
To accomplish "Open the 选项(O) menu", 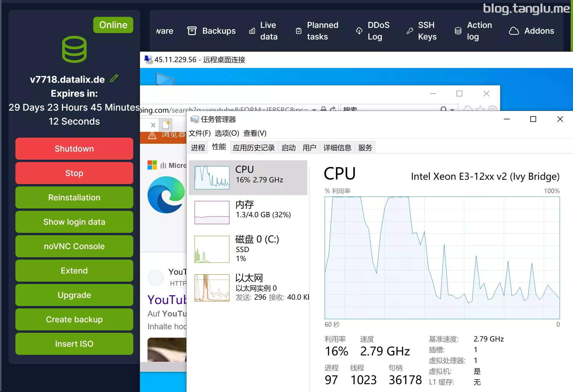I will point(227,133).
